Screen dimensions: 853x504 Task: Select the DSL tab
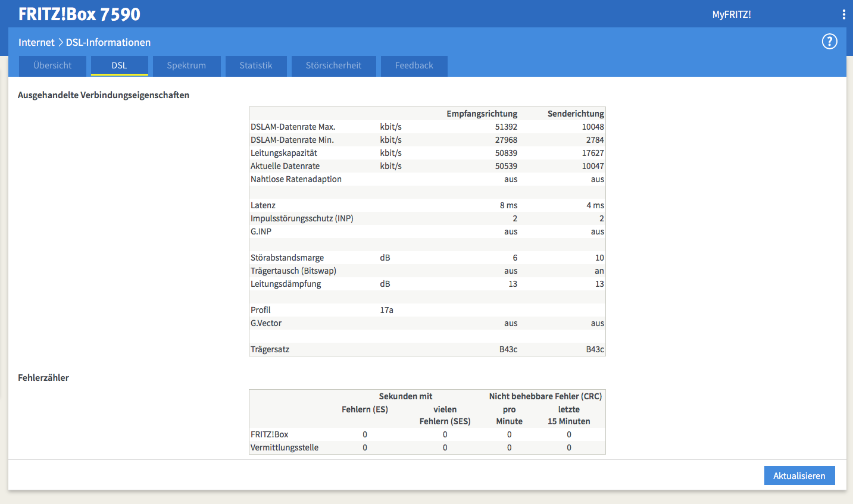click(120, 65)
